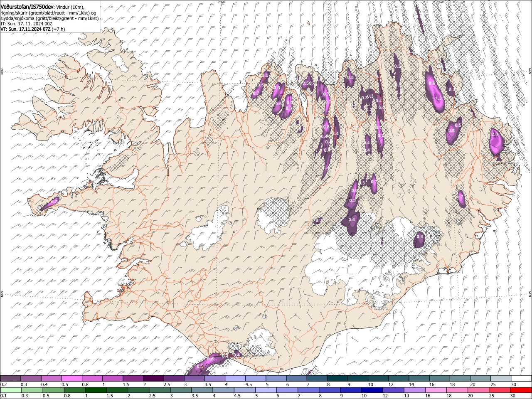Viewport: 532px width, 399px height.
Task: Choose the top legend swatch between 8 and 9
Action: coord(337,378)
